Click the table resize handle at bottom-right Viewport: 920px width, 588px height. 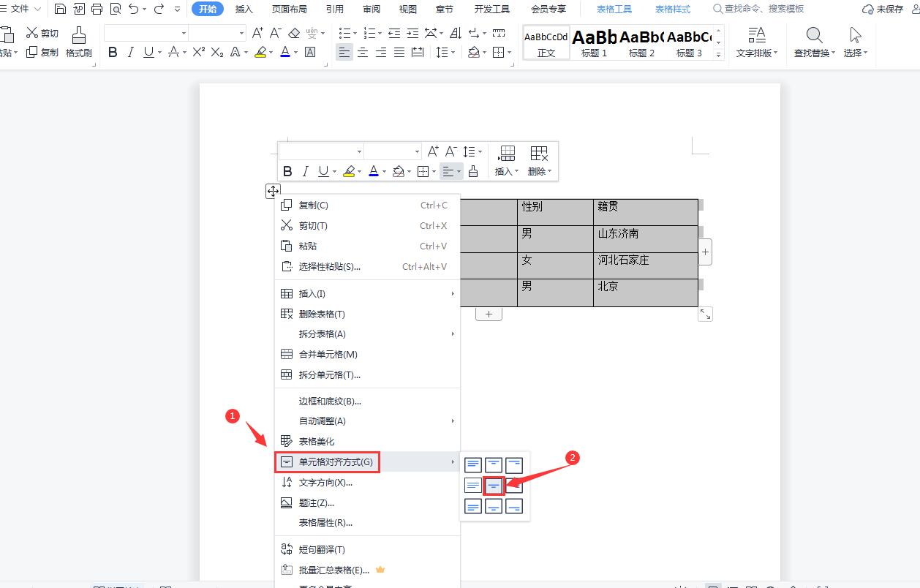point(705,314)
